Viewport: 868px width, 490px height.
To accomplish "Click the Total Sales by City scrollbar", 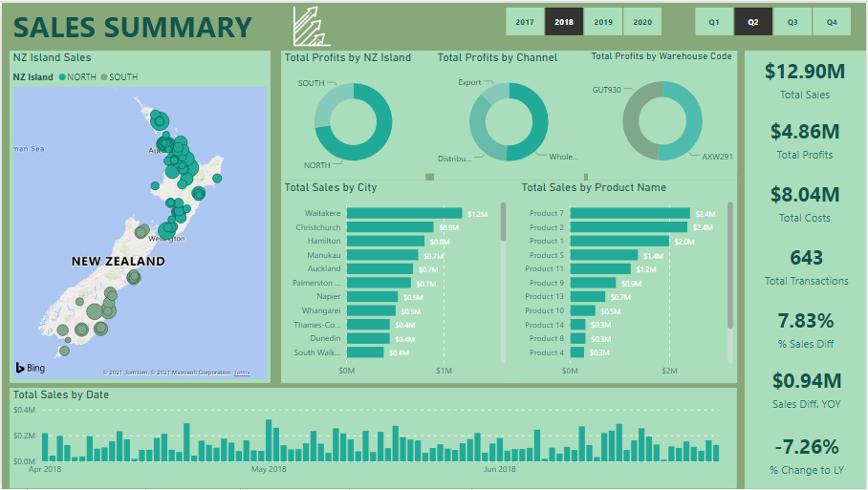I will [503, 222].
